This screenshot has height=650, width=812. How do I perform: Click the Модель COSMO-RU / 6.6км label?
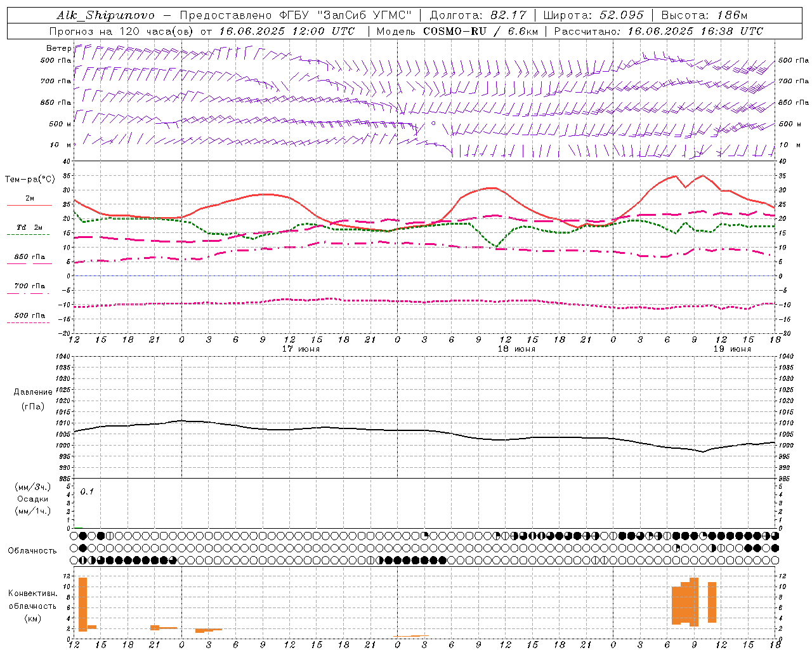457,31
